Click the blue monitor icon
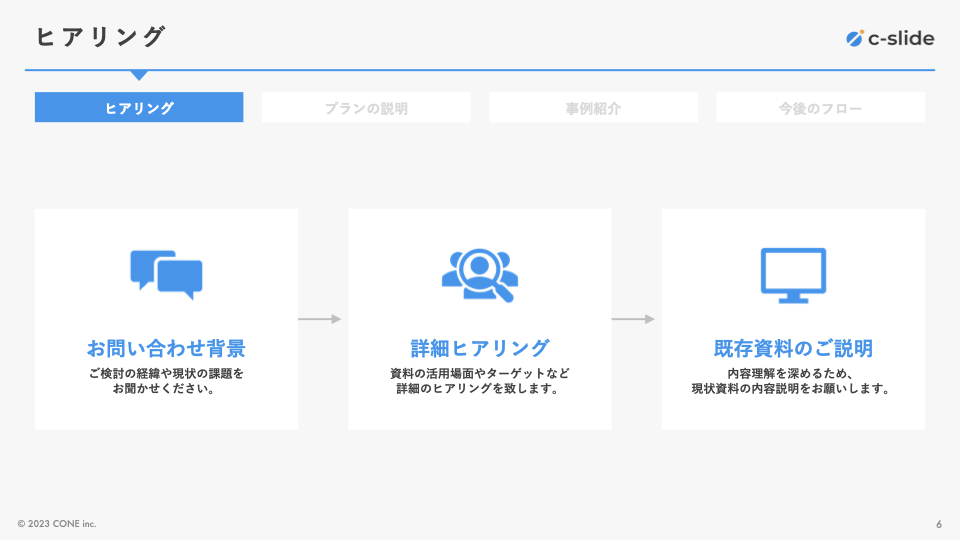The image size is (960, 540). (x=793, y=275)
